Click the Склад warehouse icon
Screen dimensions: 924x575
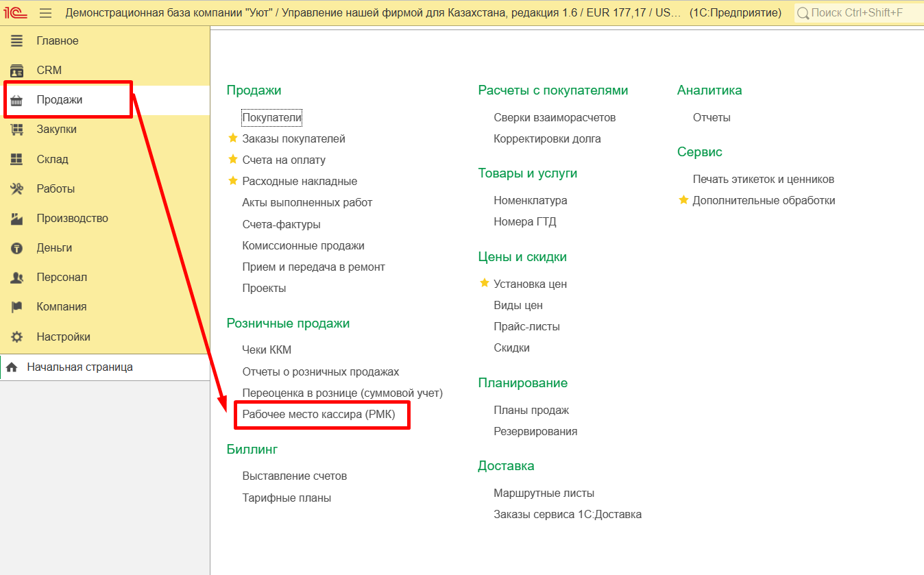(x=16, y=159)
